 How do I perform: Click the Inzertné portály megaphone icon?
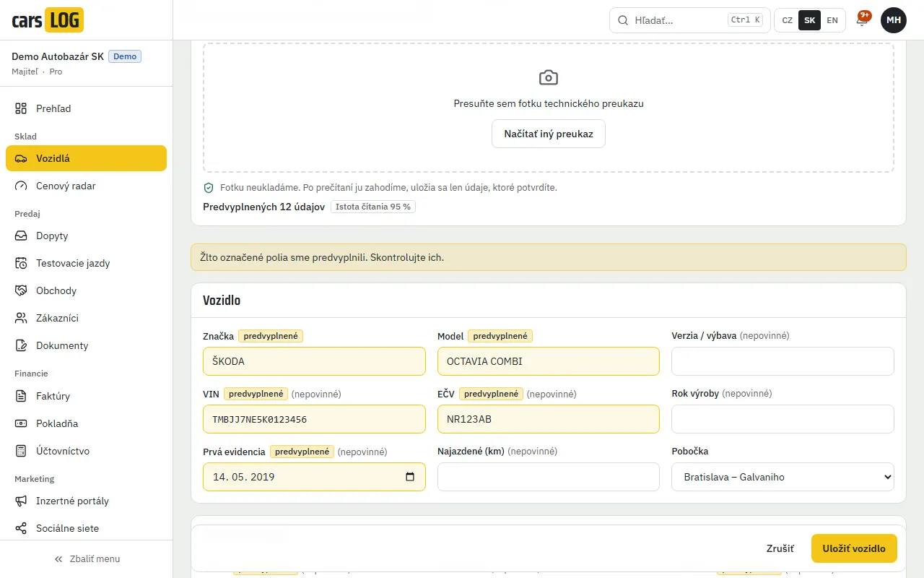[21, 501]
